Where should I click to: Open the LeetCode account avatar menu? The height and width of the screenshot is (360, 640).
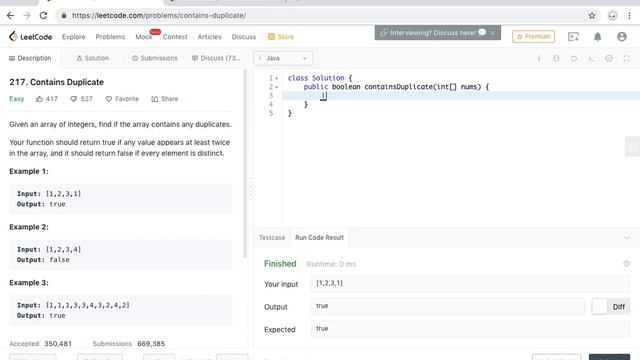point(622,37)
